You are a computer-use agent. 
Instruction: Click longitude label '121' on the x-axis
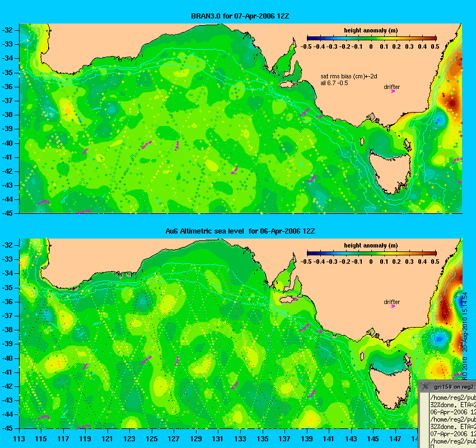point(107,438)
